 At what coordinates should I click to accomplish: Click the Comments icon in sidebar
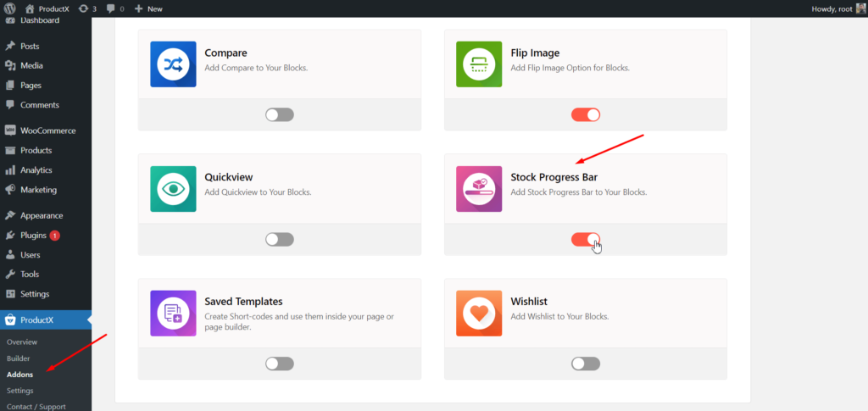pyautogui.click(x=10, y=105)
